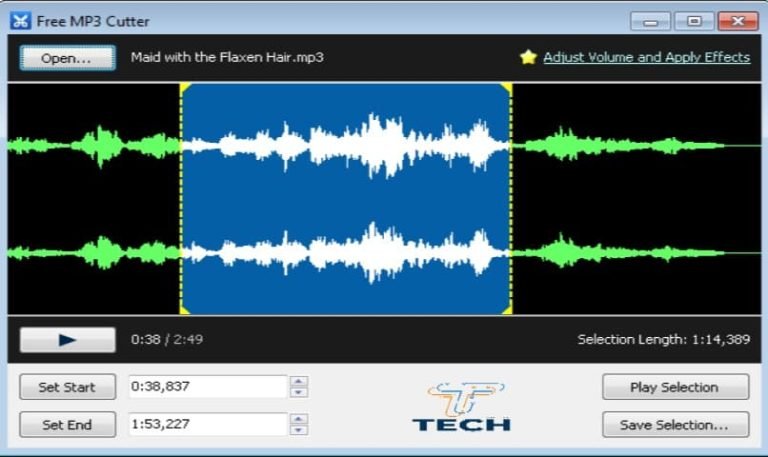Close the Free MP3 Cutter window

(738, 22)
